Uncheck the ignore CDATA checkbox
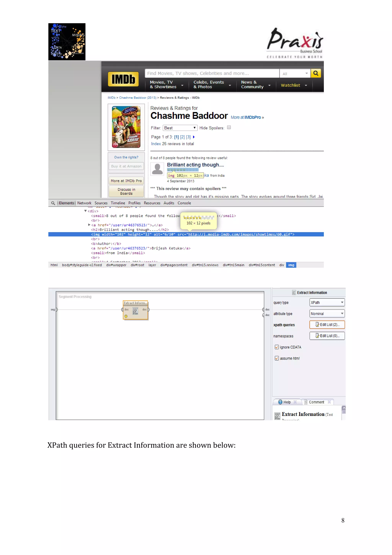Image resolution: width=392 pixels, height=555 pixels. [277, 347]
